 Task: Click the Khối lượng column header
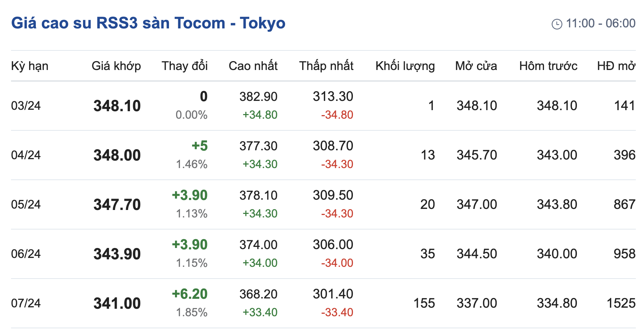point(405,66)
